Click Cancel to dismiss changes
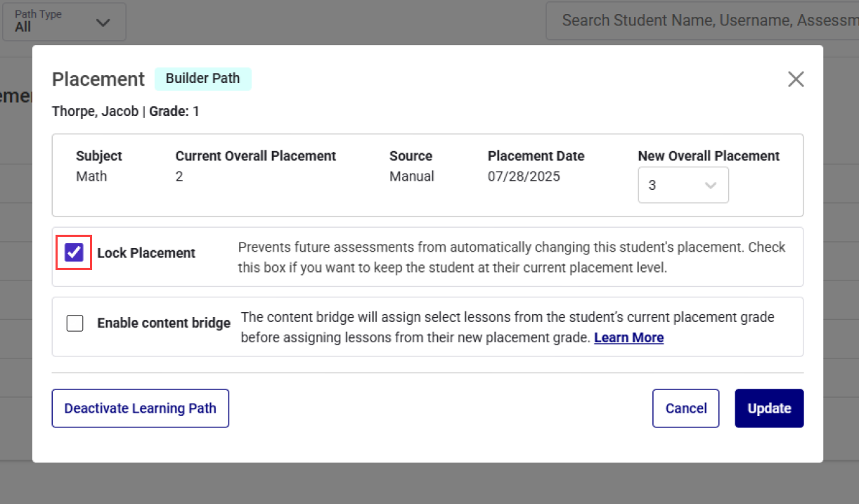859x504 pixels. [x=685, y=408]
